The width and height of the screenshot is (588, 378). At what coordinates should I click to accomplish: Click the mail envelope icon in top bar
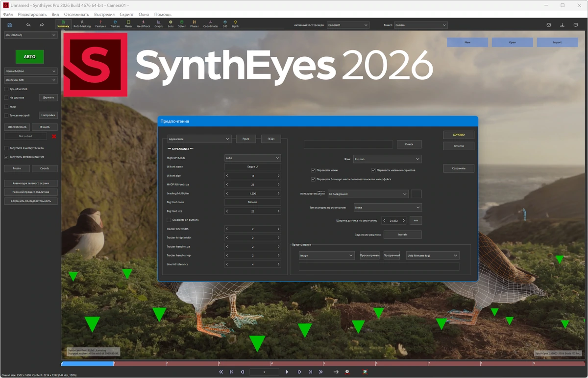click(549, 25)
